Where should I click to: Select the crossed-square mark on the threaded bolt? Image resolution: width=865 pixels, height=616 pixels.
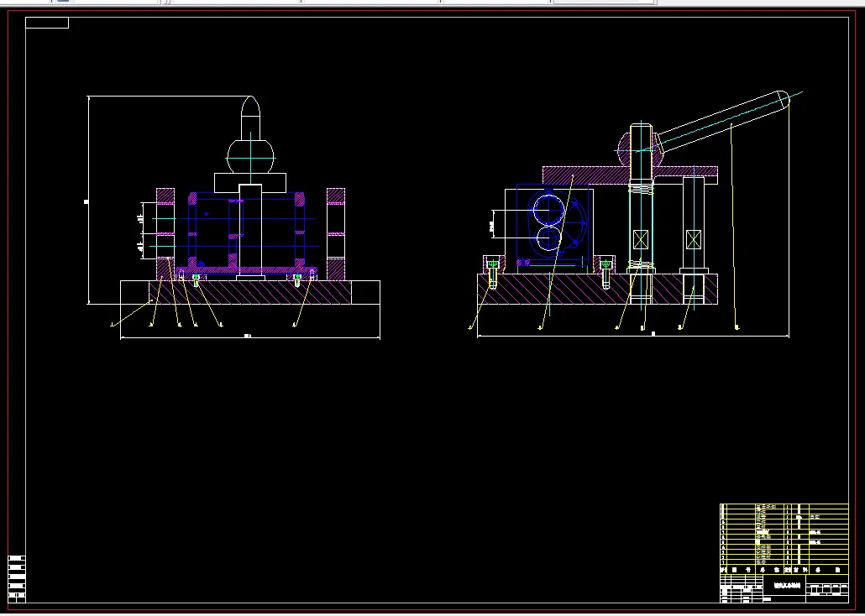(641, 239)
